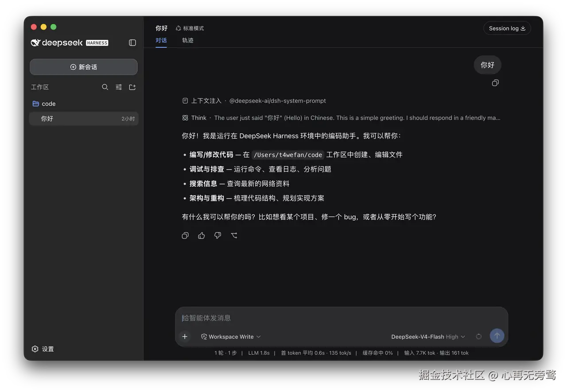Screen dimensions: 567x392
Task: Select the code workspace folder
Action: 84,104
